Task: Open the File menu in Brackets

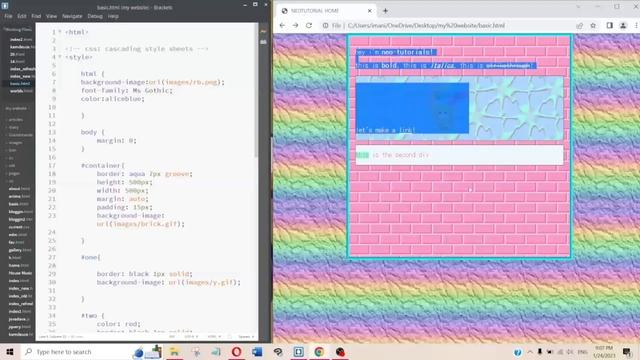Action: tap(8, 16)
